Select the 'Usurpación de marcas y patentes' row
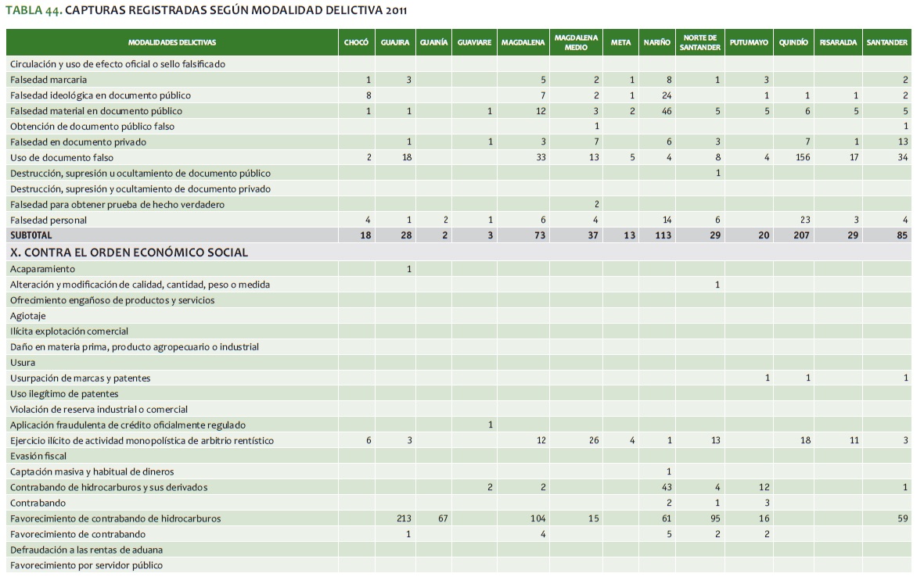Image resolution: width=924 pixels, height=577 pixels. point(81,378)
